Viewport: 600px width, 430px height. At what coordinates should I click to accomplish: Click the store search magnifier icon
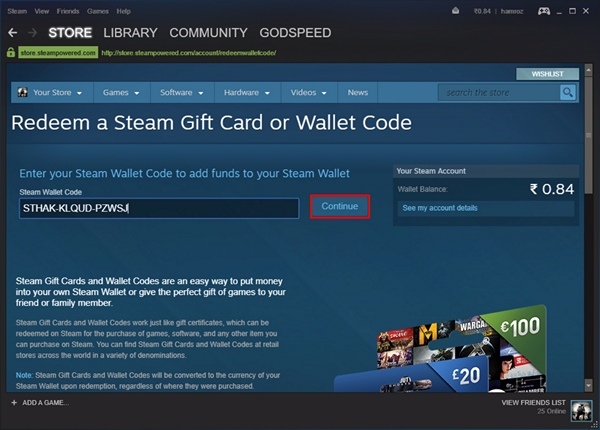coord(568,93)
